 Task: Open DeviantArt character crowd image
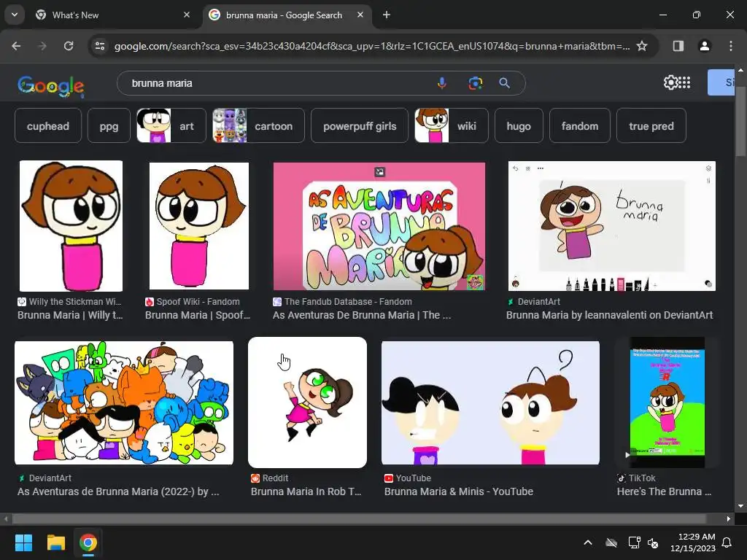(x=124, y=402)
